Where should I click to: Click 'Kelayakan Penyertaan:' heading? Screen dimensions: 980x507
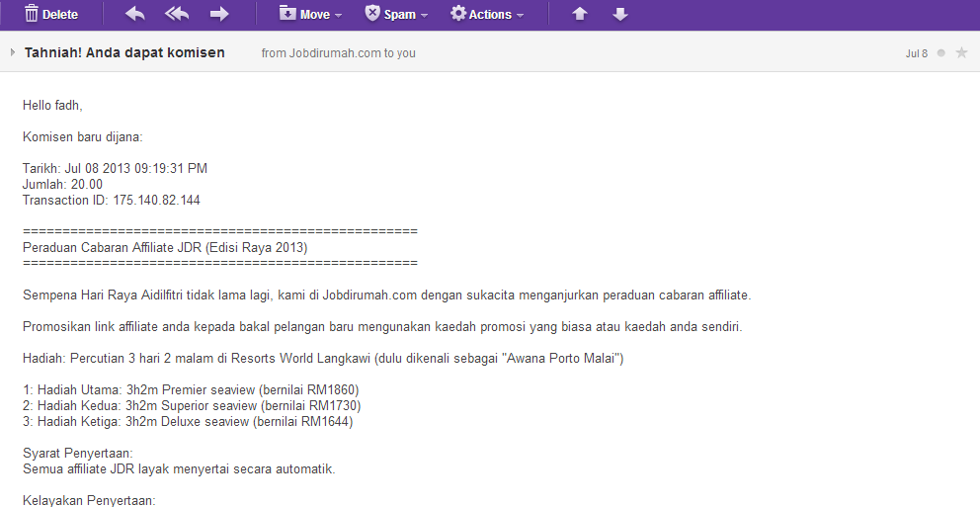(89, 500)
